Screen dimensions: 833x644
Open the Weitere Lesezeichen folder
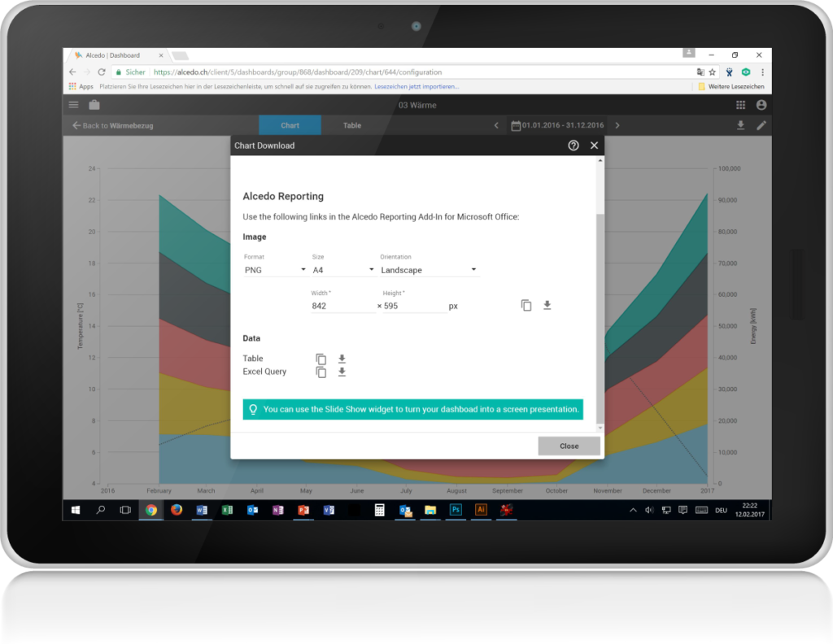731,86
